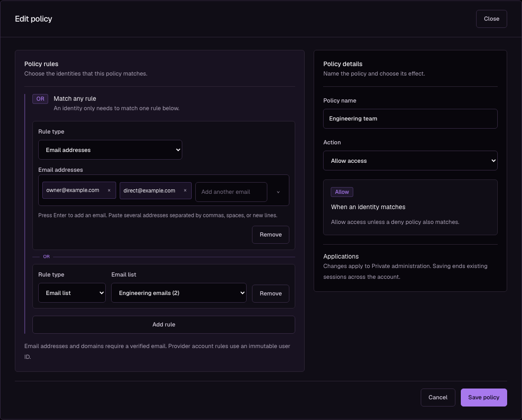Expand email suggestions chevron in email field
This screenshot has height=420, width=522.
tap(278, 192)
